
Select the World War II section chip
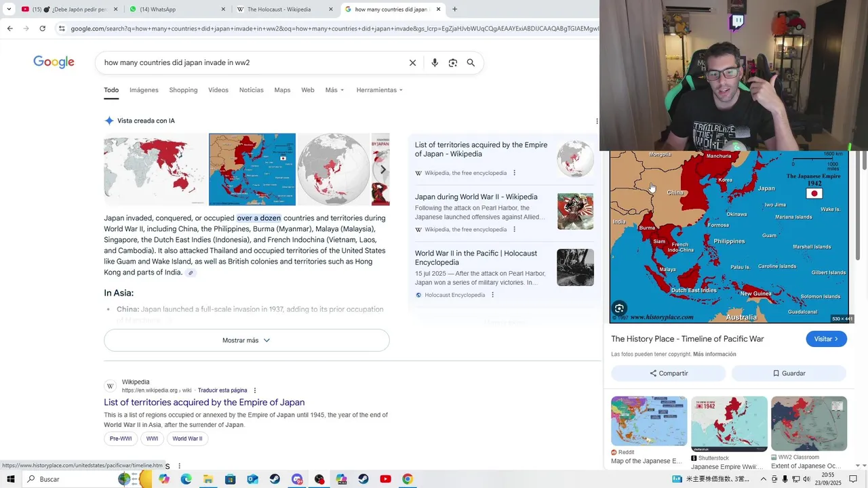pyautogui.click(x=187, y=439)
